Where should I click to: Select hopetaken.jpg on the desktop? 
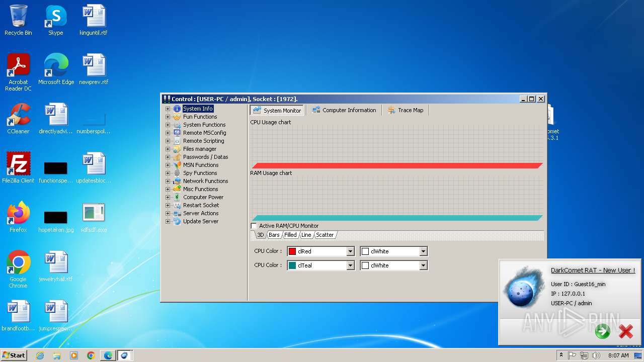[x=56, y=221]
